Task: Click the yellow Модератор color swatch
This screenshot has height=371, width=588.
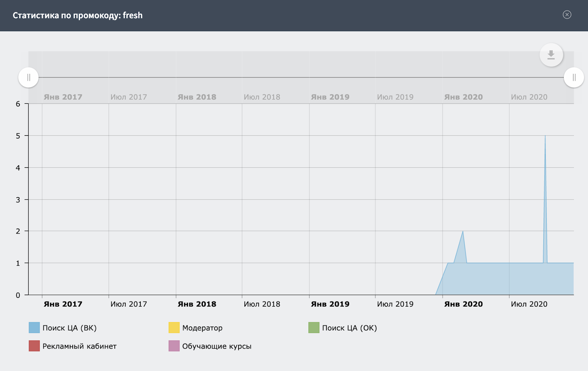Action: (x=174, y=328)
